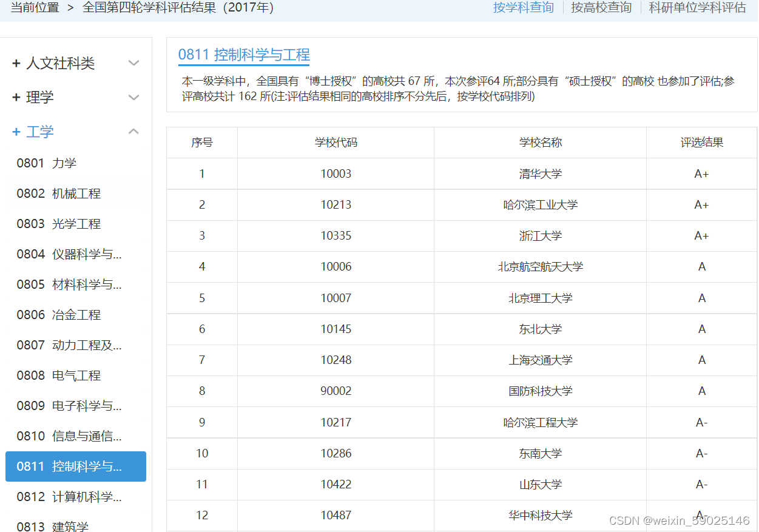Click 国防科技大学 in the table

click(541, 391)
